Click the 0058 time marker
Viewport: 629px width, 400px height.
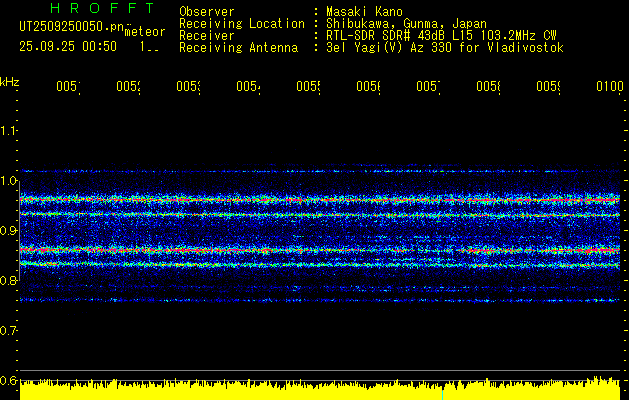488,87
